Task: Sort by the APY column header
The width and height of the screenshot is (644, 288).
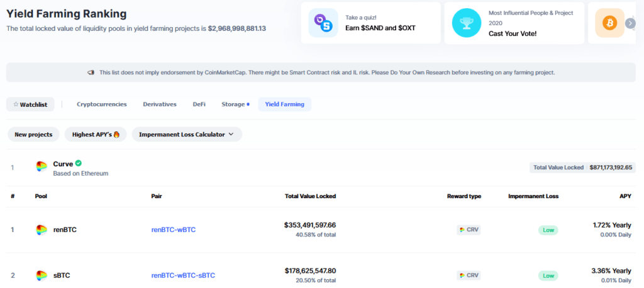Action: click(x=625, y=196)
